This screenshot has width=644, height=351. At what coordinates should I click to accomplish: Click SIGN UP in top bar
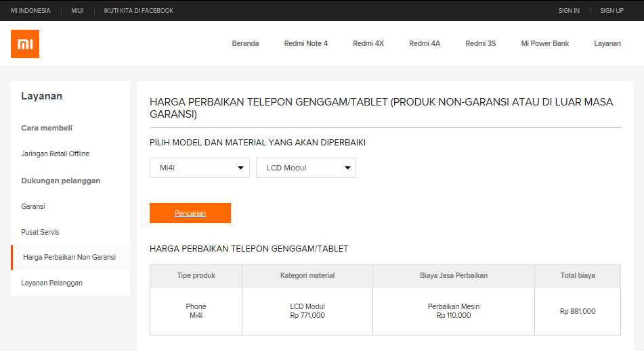coord(611,11)
